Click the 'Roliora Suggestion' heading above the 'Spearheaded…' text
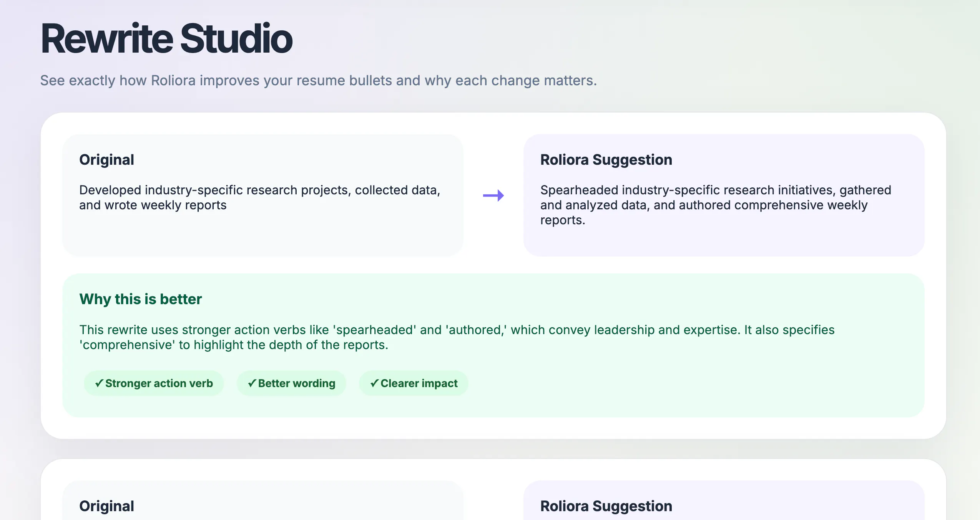Viewport: 980px width, 520px height. click(606, 160)
